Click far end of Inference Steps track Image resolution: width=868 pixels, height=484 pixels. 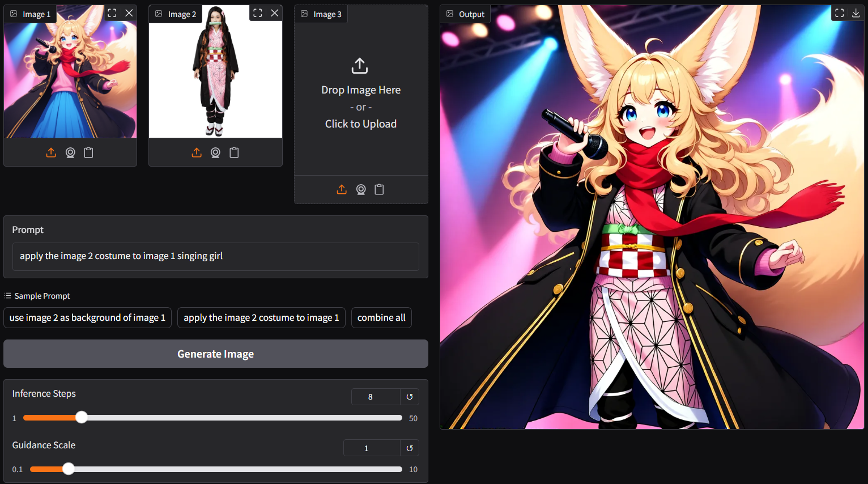[400, 418]
